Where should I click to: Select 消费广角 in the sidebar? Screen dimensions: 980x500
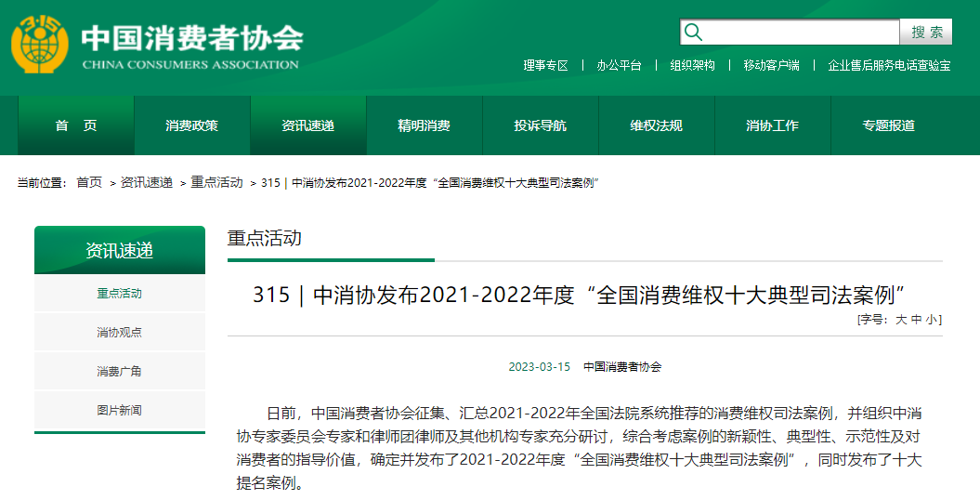tap(120, 371)
